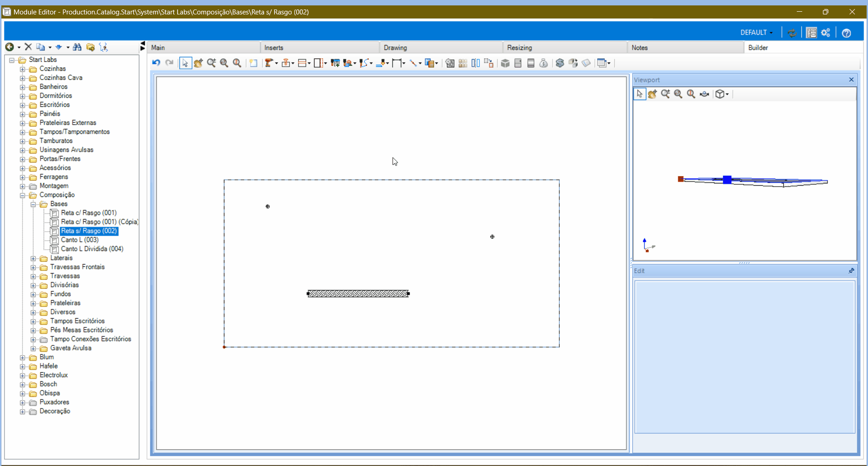Screen dimensions: 868x466
Task: Open the DEFAULT dropdown in top bar
Action: 756,32
